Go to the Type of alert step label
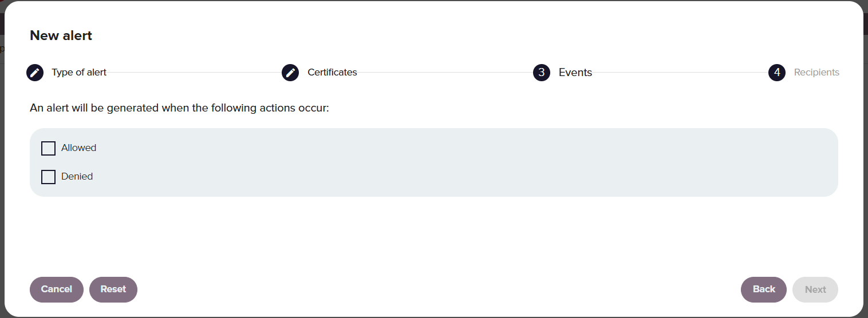The width and height of the screenshot is (868, 318). (x=79, y=73)
